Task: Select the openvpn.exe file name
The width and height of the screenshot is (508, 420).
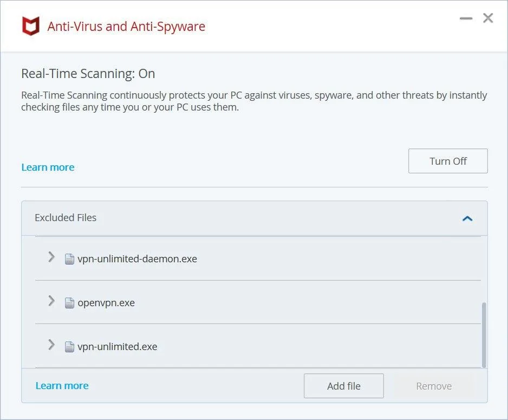Action: 106,303
